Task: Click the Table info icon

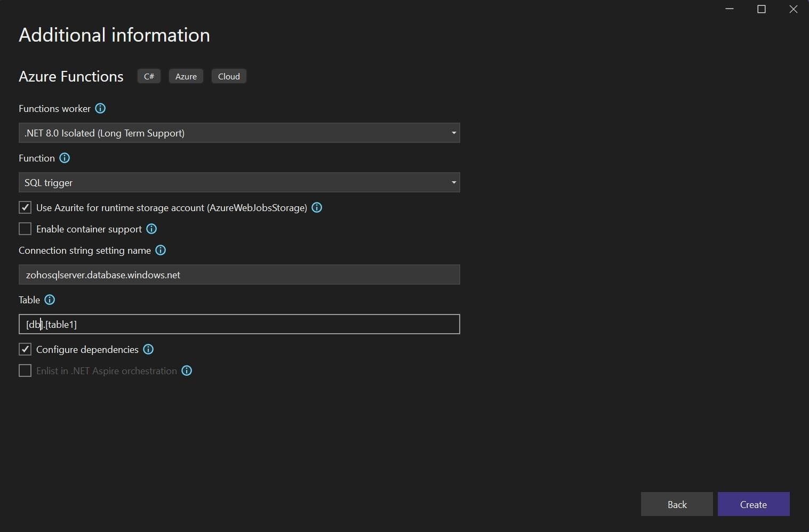Action: click(50, 300)
